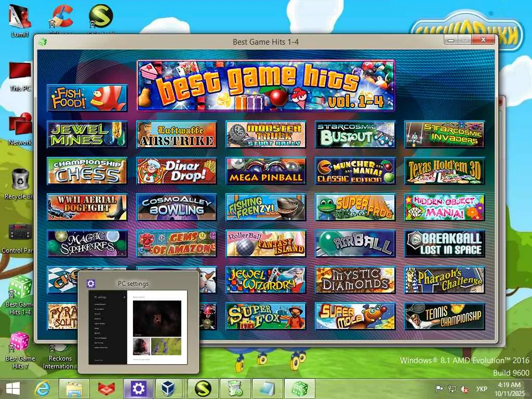Open Monster Truck Stunt Rally tile
This screenshot has width=532, height=399.
(x=265, y=135)
